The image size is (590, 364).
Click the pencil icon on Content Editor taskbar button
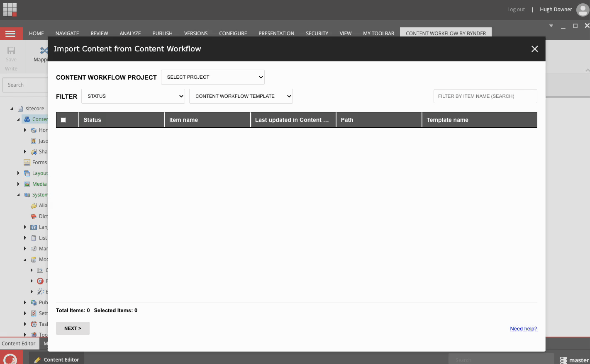pos(37,360)
